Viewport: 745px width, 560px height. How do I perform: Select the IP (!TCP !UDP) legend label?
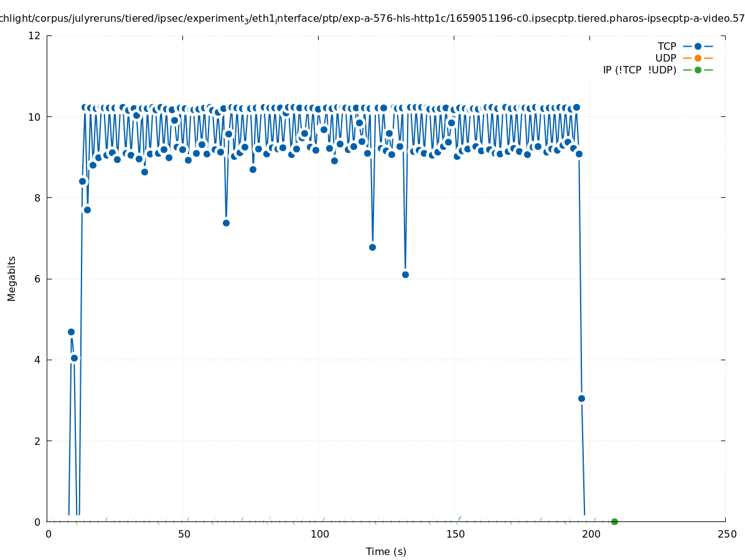(639, 70)
